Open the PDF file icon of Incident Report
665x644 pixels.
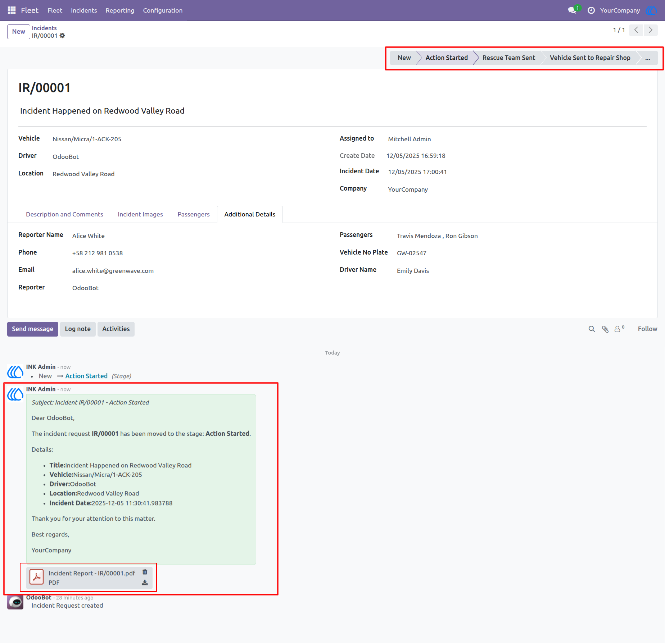[x=36, y=577]
